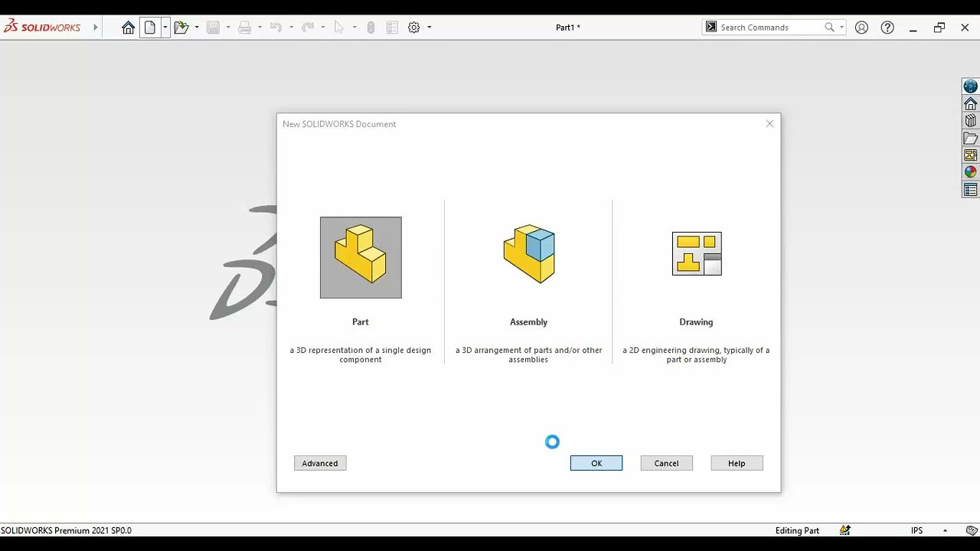
Task: Expand the Redo dropdown arrow
Action: pos(322,28)
